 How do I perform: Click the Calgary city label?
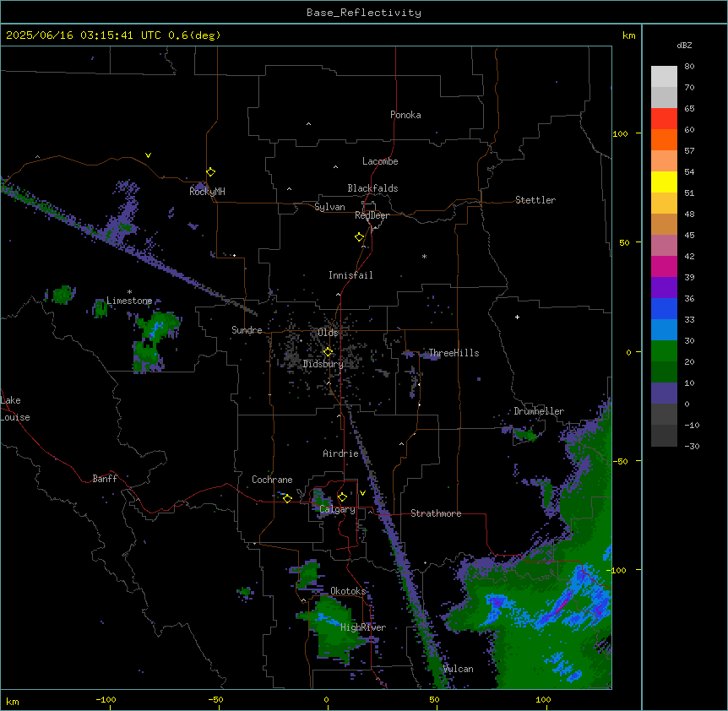click(x=338, y=509)
